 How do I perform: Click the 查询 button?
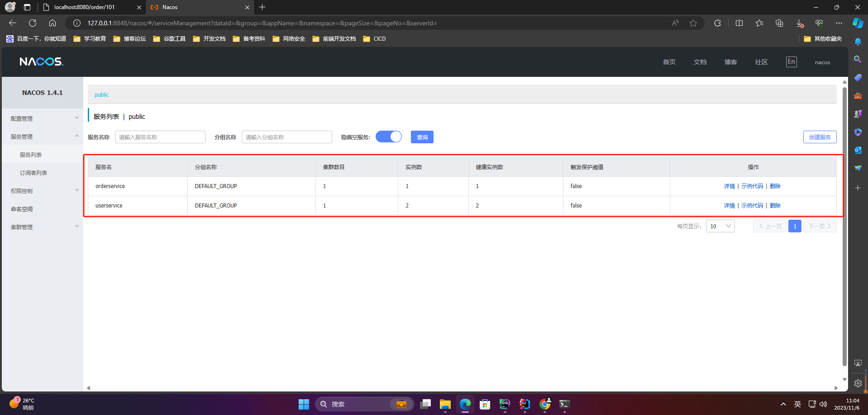[x=422, y=137]
